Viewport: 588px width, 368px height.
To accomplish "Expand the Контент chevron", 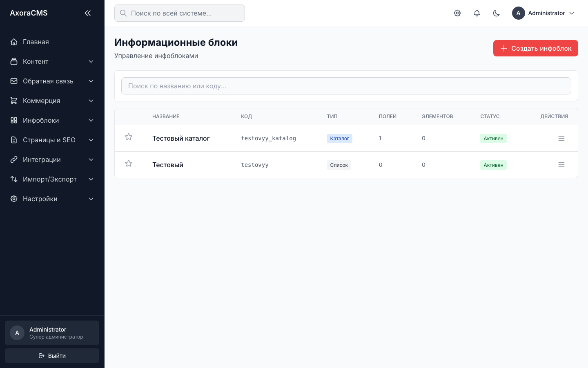I will coord(91,61).
